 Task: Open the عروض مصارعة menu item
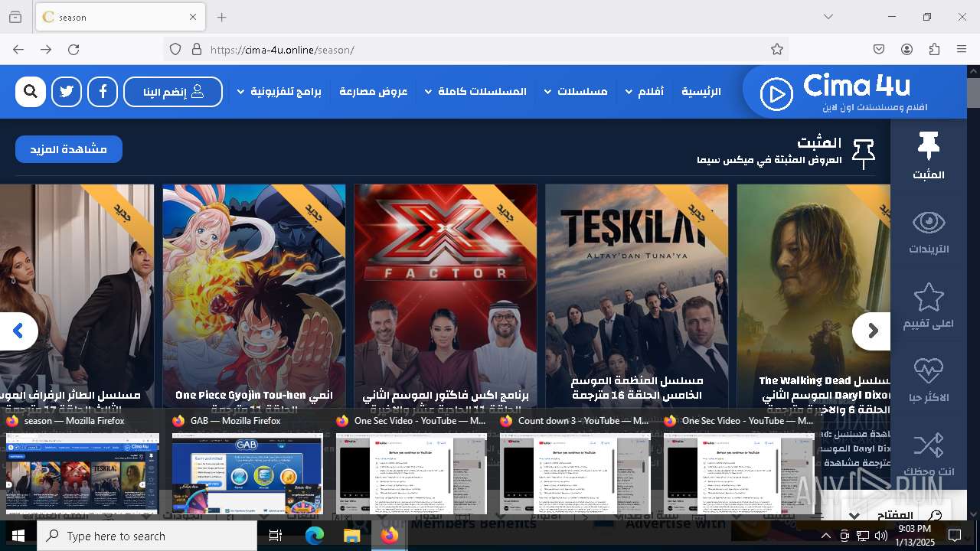point(373,91)
